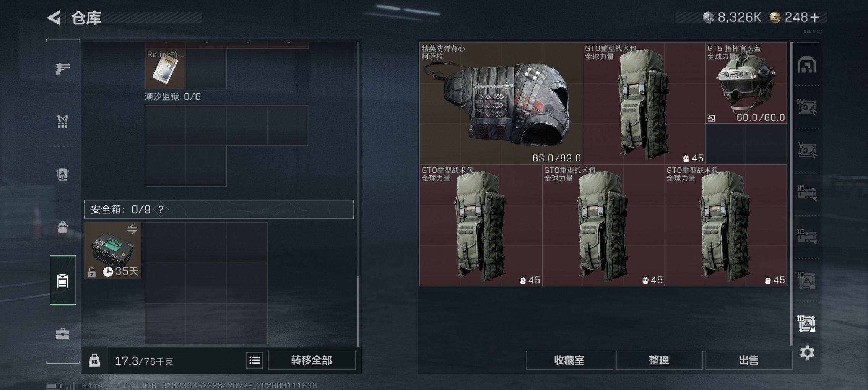Click the 出售 sell button
This screenshot has width=868, height=390.
coord(749,360)
